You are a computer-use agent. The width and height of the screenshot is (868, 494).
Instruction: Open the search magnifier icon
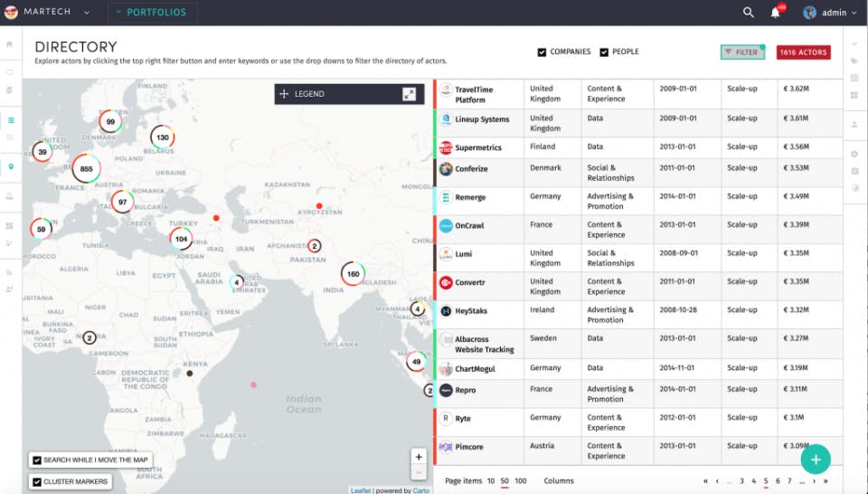(x=748, y=12)
